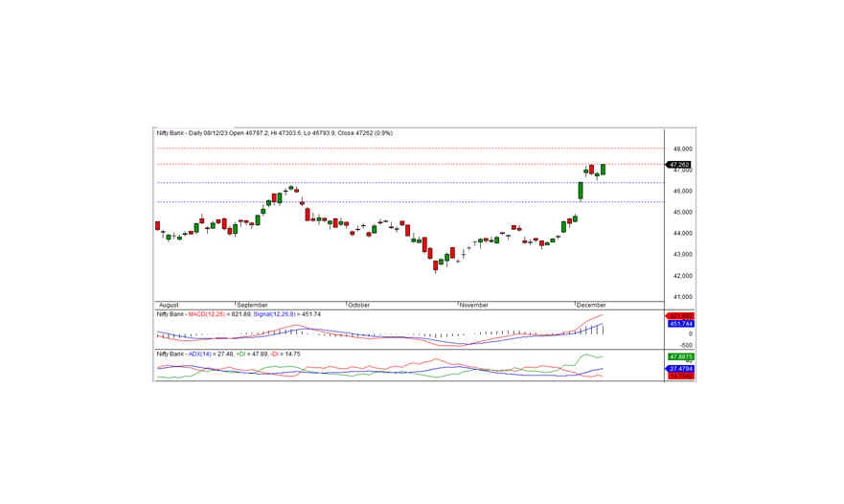Click the September month label
844x504 pixels.
[253, 305]
